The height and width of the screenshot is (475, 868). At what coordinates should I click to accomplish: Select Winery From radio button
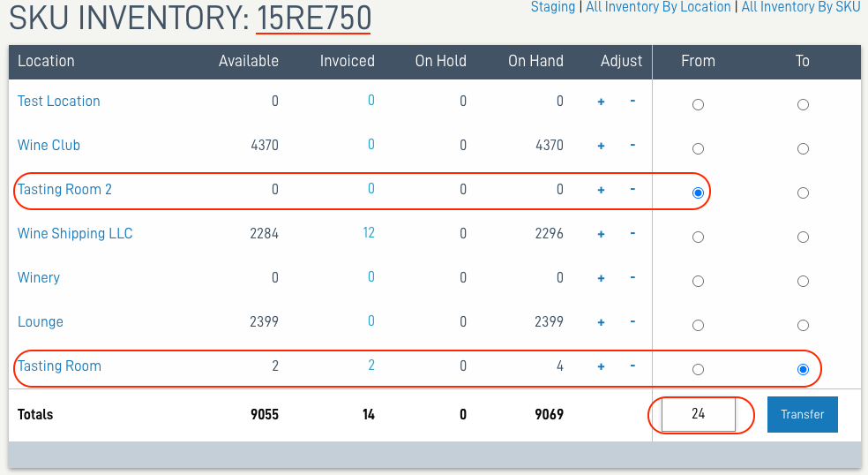698,281
